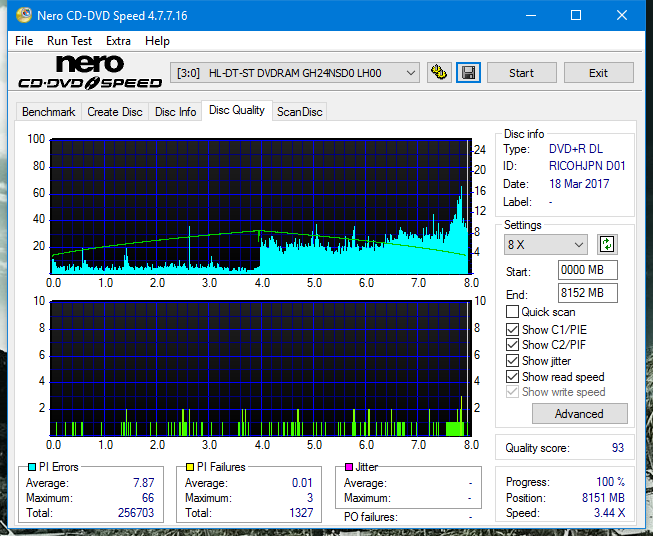Enable the Quick scan checkbox
653x536 pixels.
512,312
